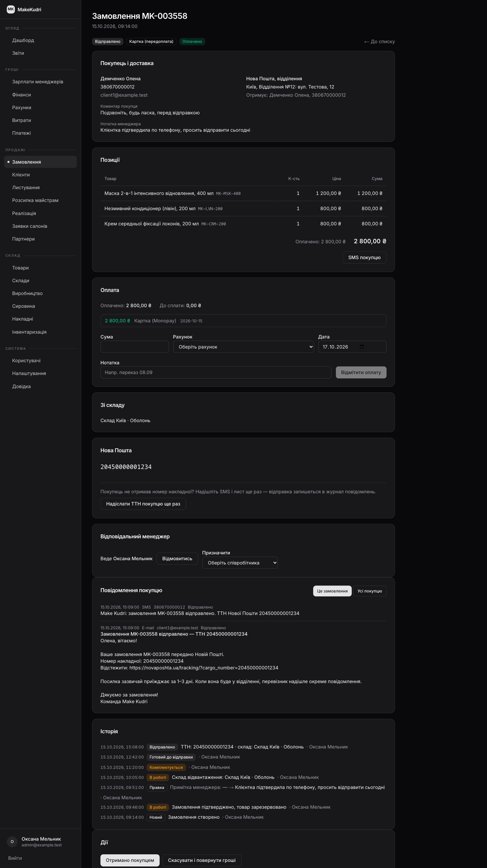487x868 pixels.
Task: Switch to Це замовлення messages tab
Action: coord(332,591)
